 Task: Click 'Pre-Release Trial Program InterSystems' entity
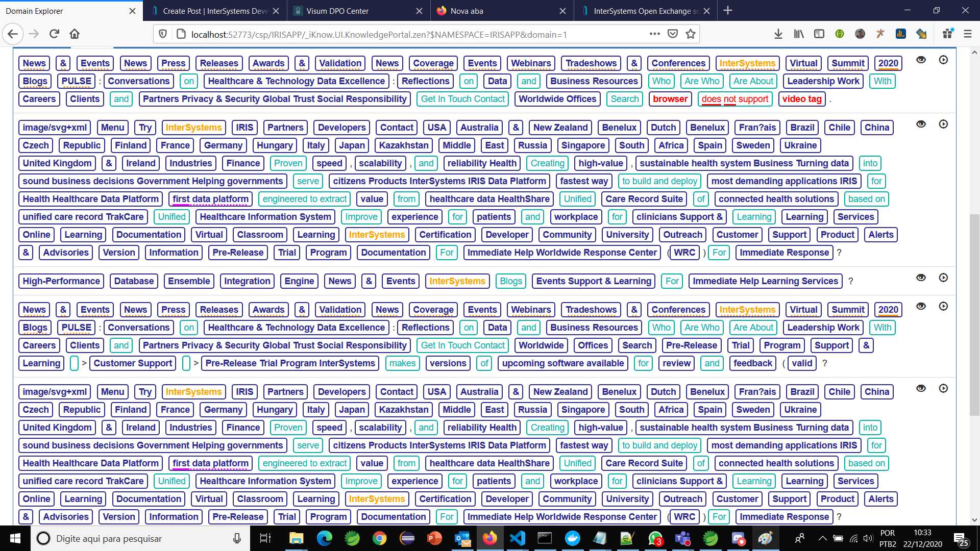pyautogui.click(x=290, y=363)
